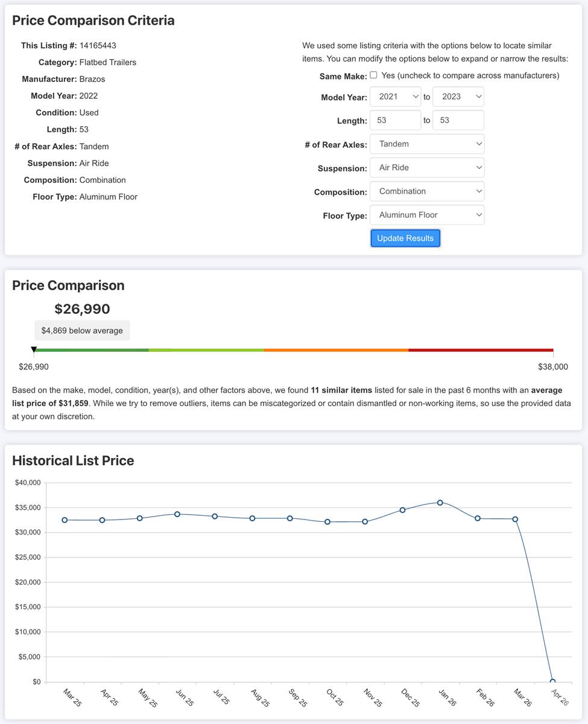
Task: Open the Composition dropdown
Action: pyautogui.click(x=427, y=191)
